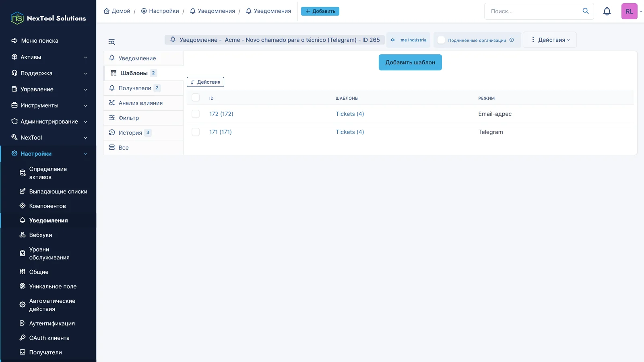Open the 172 (172) template link

point(221,114)
